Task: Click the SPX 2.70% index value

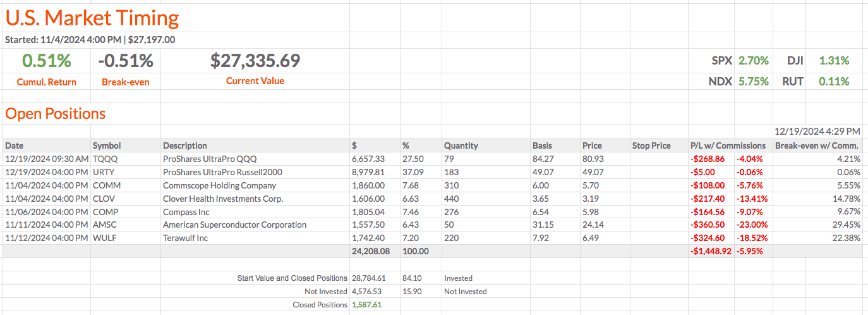Action: pos(754,61)
